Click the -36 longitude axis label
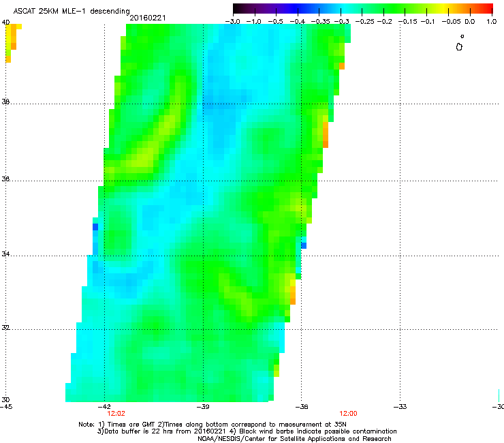Image resolution: width=504 pixels, height=443 pixels. click(x=302, y=407)
